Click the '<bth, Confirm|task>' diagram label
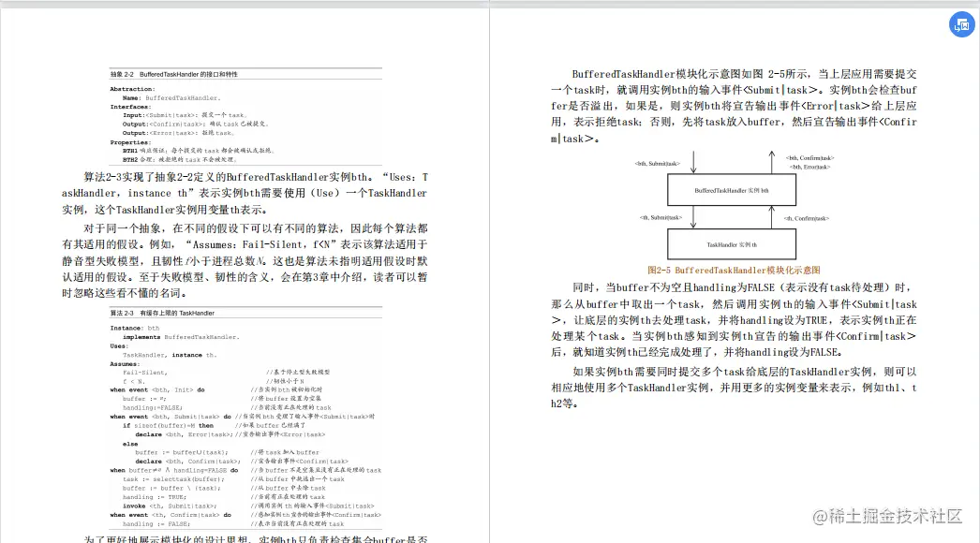Screen dimensions: 980x543 pyautogui.click(x=810, y=158)
